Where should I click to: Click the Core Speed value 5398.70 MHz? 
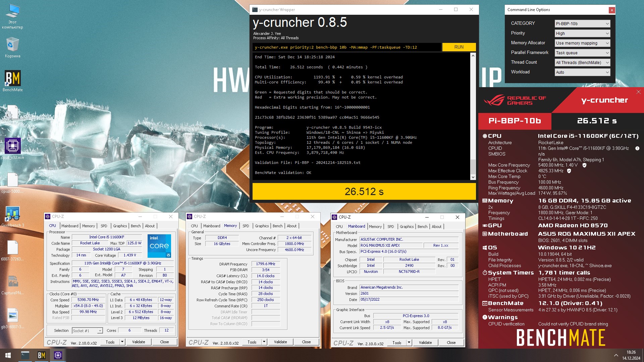pos(88,300)
